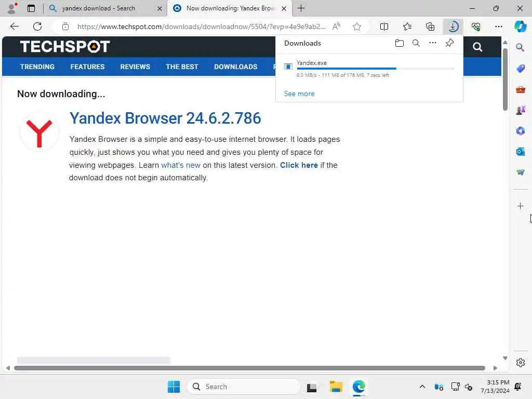Open a new browser tab
Viewport: 532px width, 399px height.
[301, 8]
